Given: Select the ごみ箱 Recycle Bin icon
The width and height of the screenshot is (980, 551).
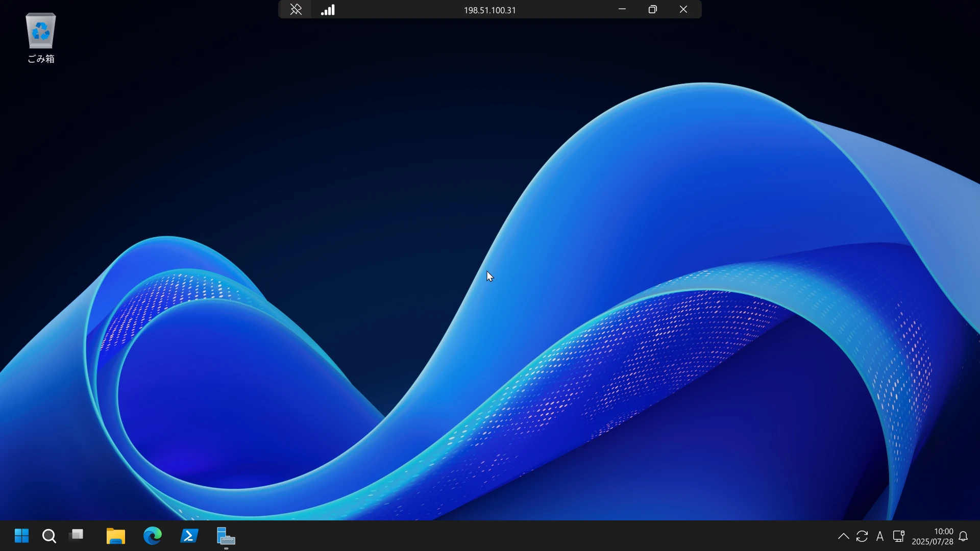Looking at the screenshot, I should coord(41,38).
